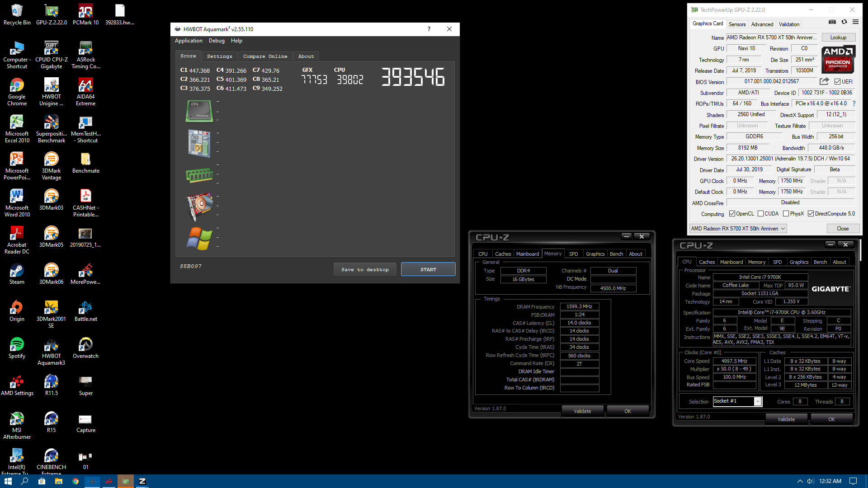Open the SPD tab in the Memory CPU-Z window
The width and height of the screenshot is (868, 488).
pyautogui.click(x=573, y=254)
